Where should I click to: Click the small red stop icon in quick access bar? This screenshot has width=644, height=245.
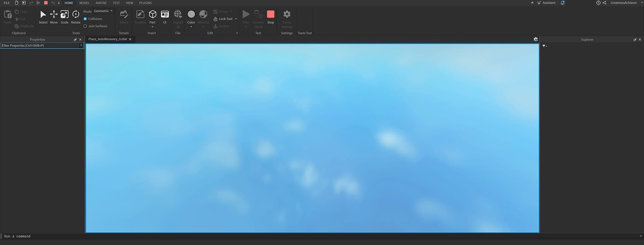(x=46, y=3)
